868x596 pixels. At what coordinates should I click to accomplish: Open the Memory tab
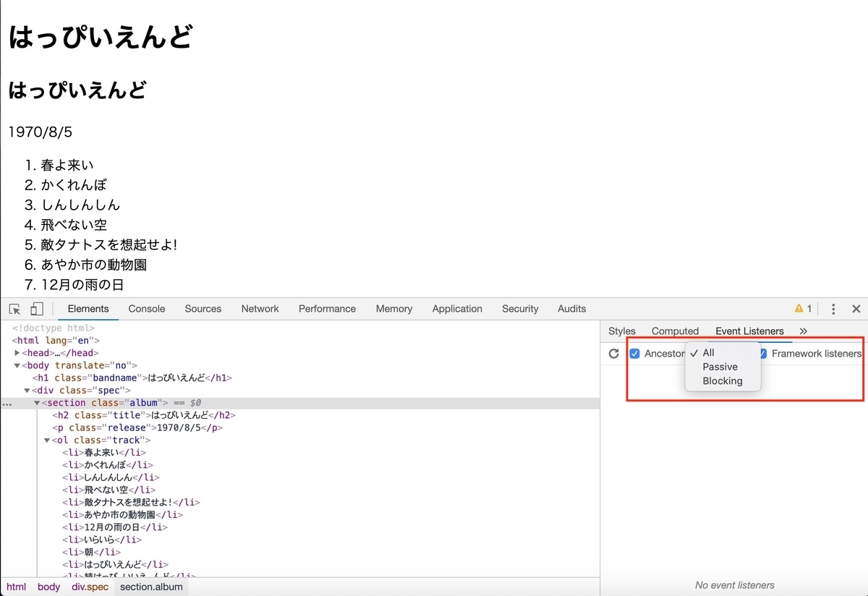coord(394,309)
